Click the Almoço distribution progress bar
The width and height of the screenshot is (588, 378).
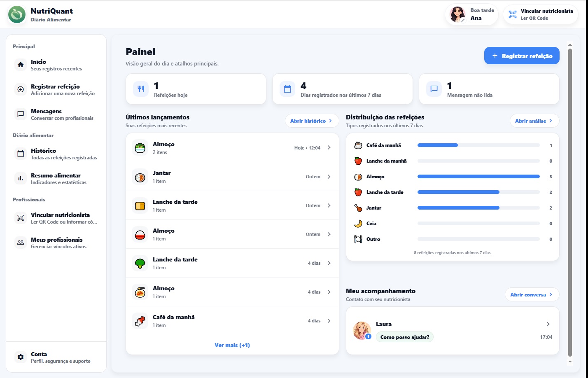point(478,177)
